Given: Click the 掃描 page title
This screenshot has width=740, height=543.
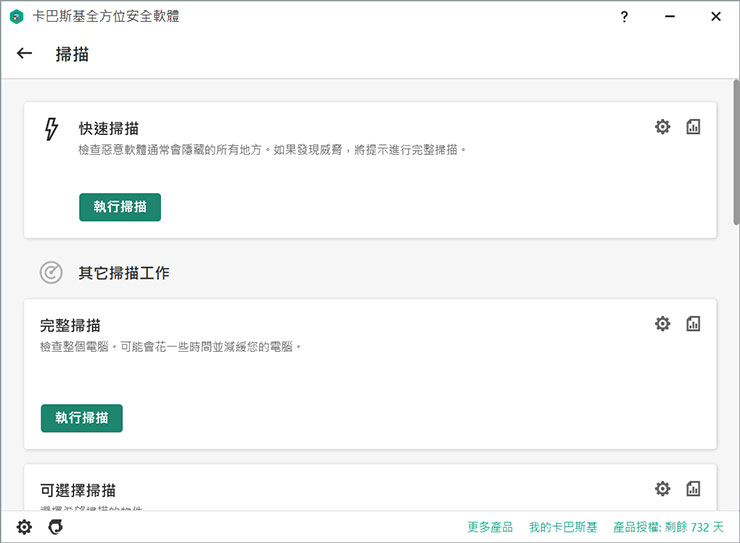Looking at the screenshot, I should [72, 54].
